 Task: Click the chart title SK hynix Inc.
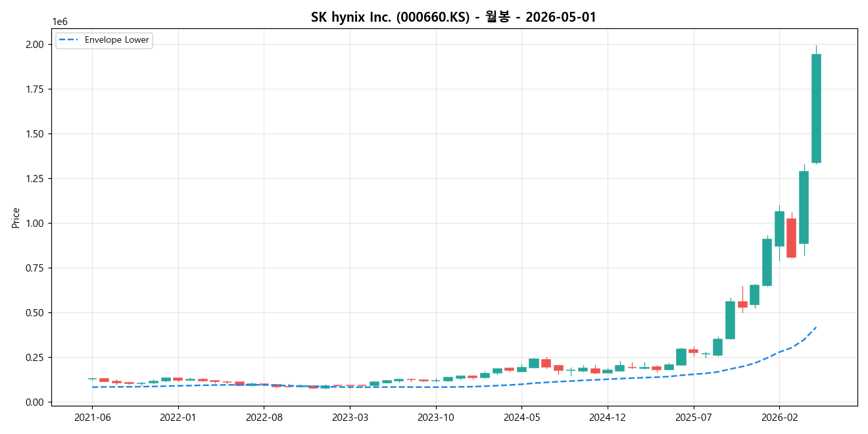(454, 17)
